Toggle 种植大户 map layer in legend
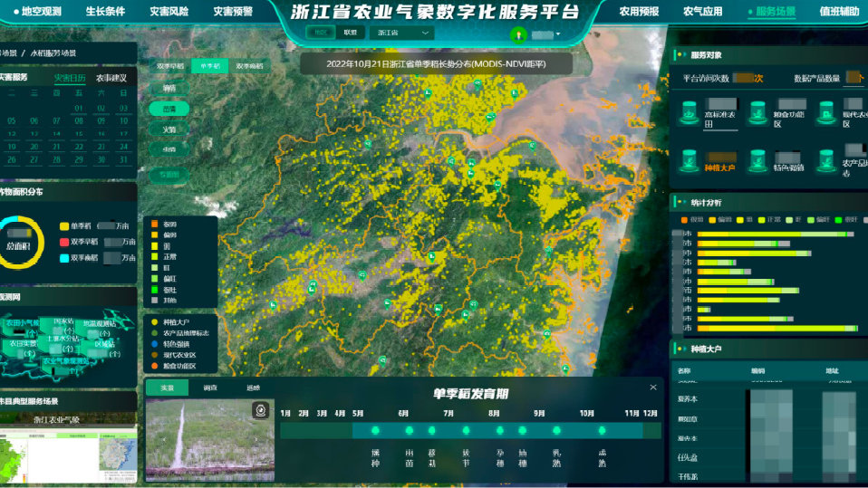 pos(155,321)
